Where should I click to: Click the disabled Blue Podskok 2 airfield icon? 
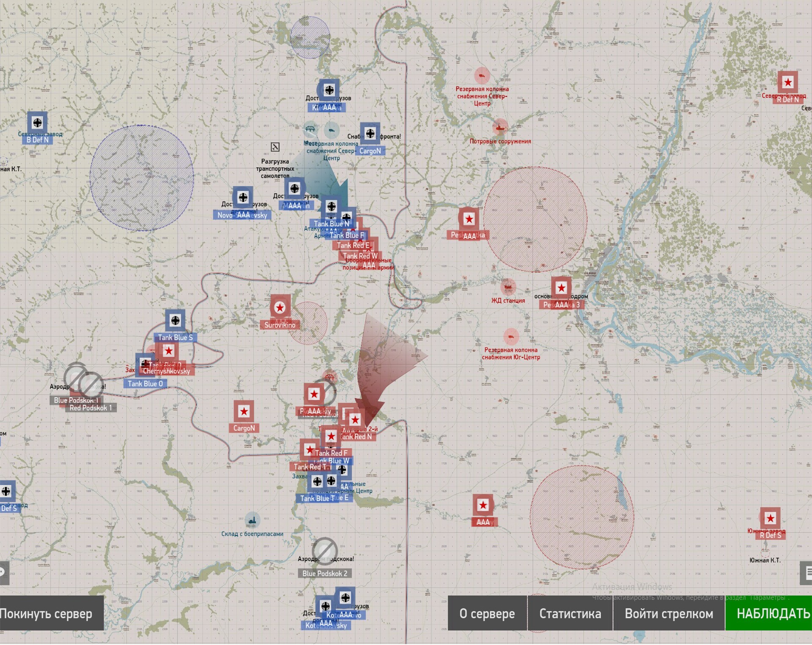click(324, 551)
